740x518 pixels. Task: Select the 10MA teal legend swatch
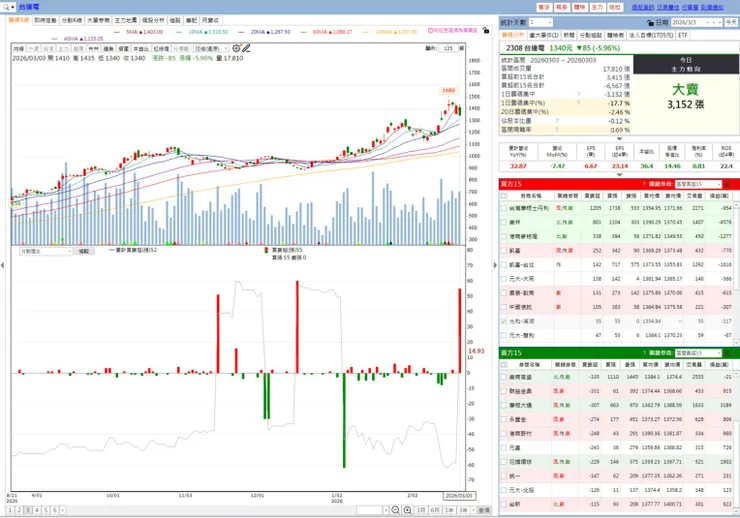179,32
